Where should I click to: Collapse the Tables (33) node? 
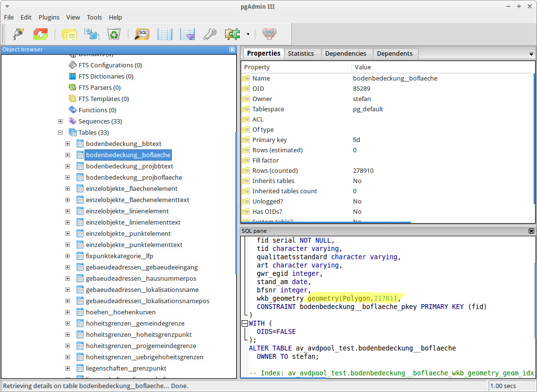click(60, 132)
